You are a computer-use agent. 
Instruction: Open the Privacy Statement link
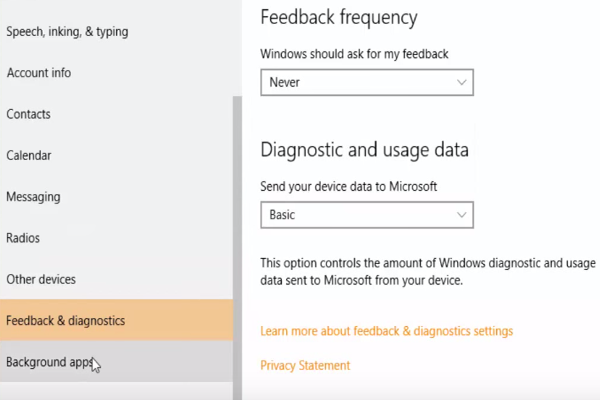click(x=305, y=366)
